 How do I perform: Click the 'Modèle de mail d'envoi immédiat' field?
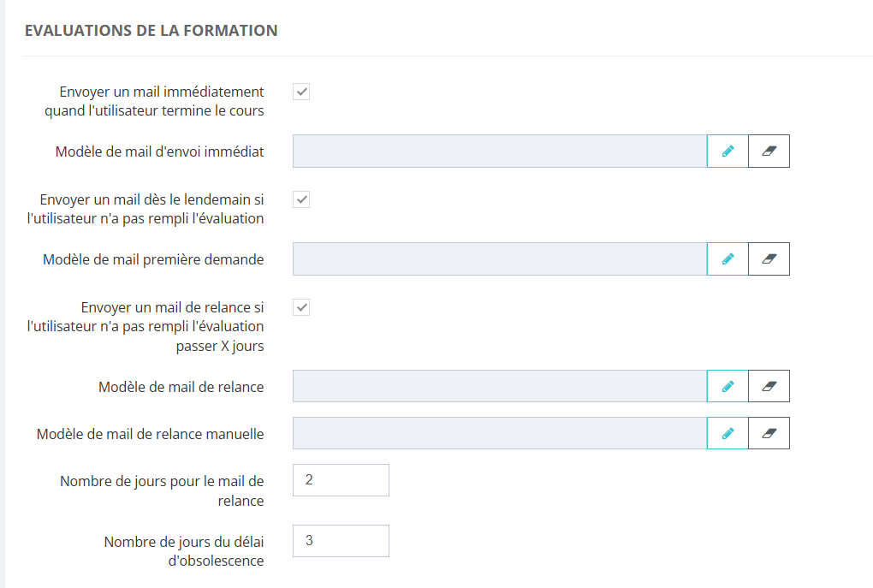point(499,151)
